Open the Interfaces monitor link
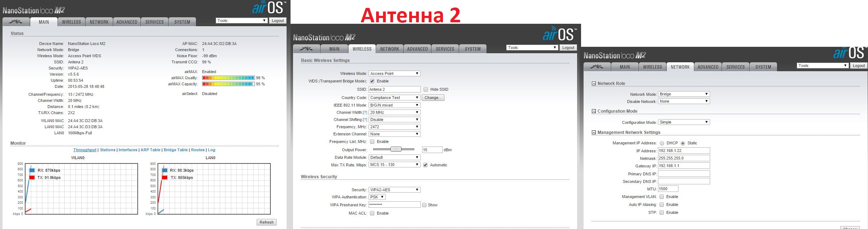This screenshot has height=229, width=868. pyautogui.click(x=128, y=150)
